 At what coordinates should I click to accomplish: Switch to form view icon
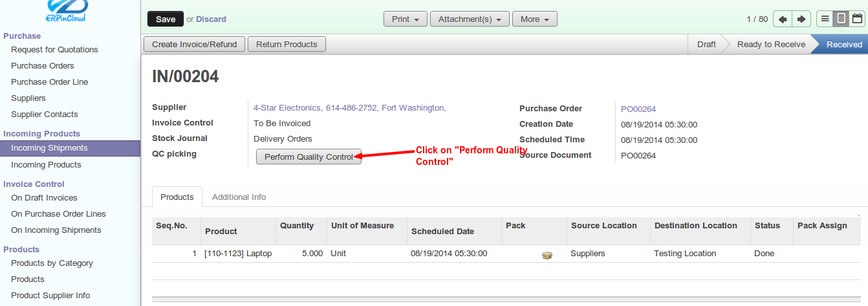(841, 19)
